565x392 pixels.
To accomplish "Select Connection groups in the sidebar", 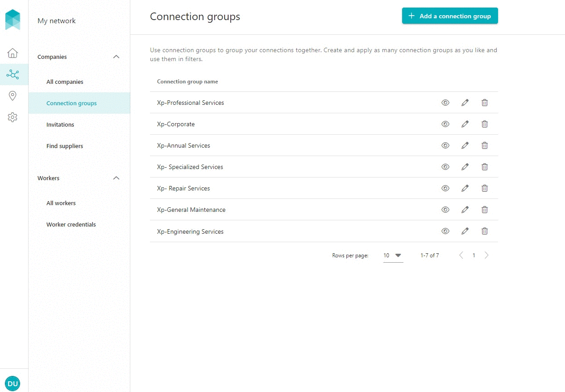I will click(79, 103).
